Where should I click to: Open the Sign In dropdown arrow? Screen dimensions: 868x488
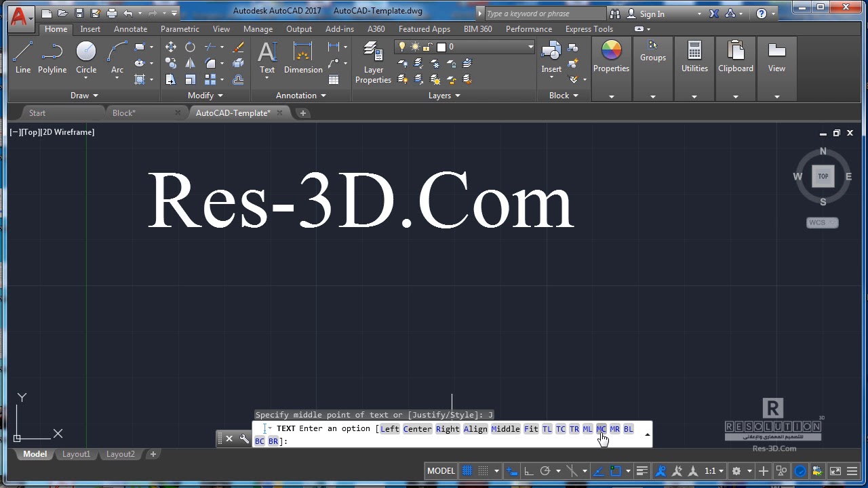click(699, 14)
